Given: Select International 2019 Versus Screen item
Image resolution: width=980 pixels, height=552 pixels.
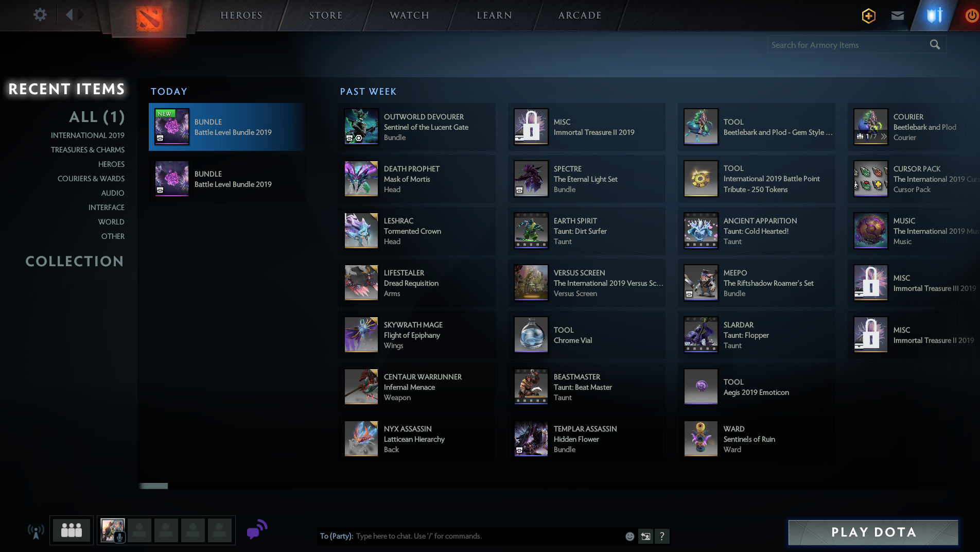Looking at the screenshot, I should tap(587, 283).
